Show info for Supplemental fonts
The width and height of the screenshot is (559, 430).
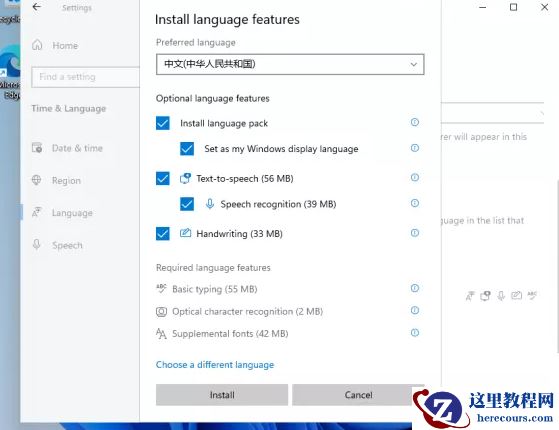tap(415, 333)
